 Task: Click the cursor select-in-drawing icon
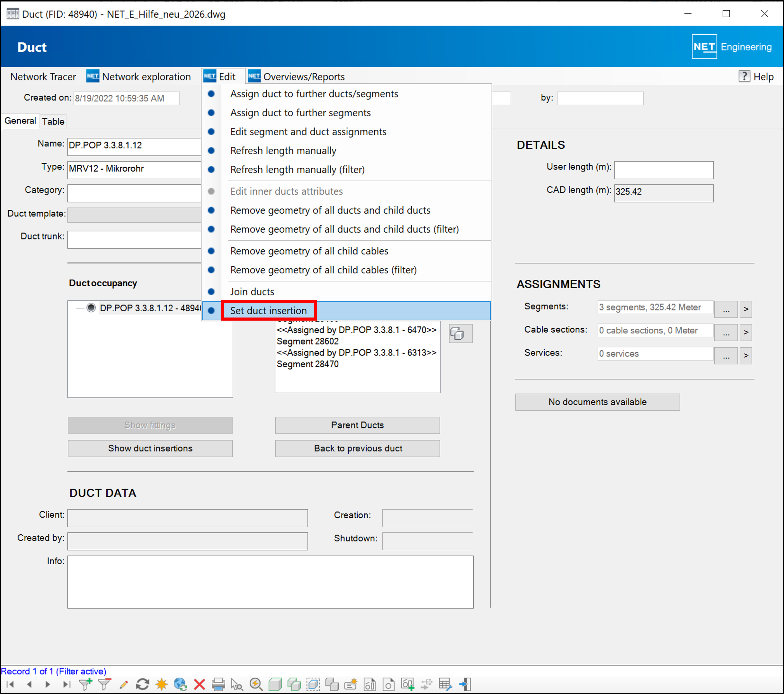(x=237, y=684)
